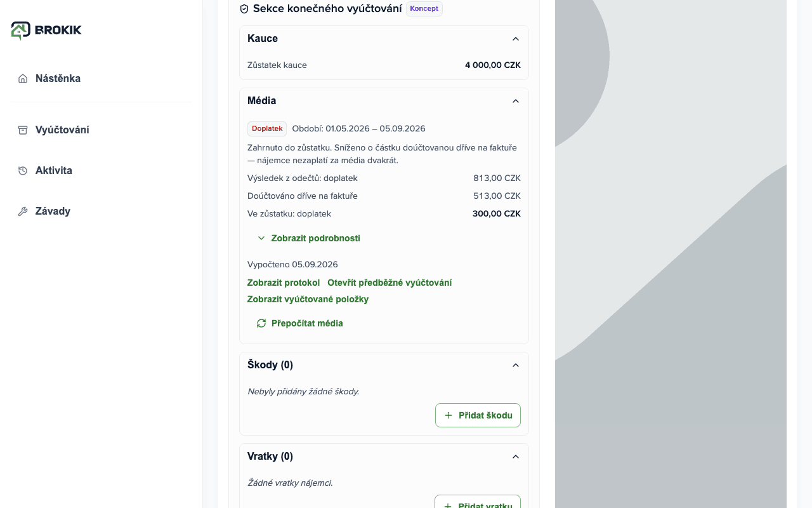Open the Zobrazit protokol link
The width and height of the screenshot is (812, 508).
click(284, 283)
